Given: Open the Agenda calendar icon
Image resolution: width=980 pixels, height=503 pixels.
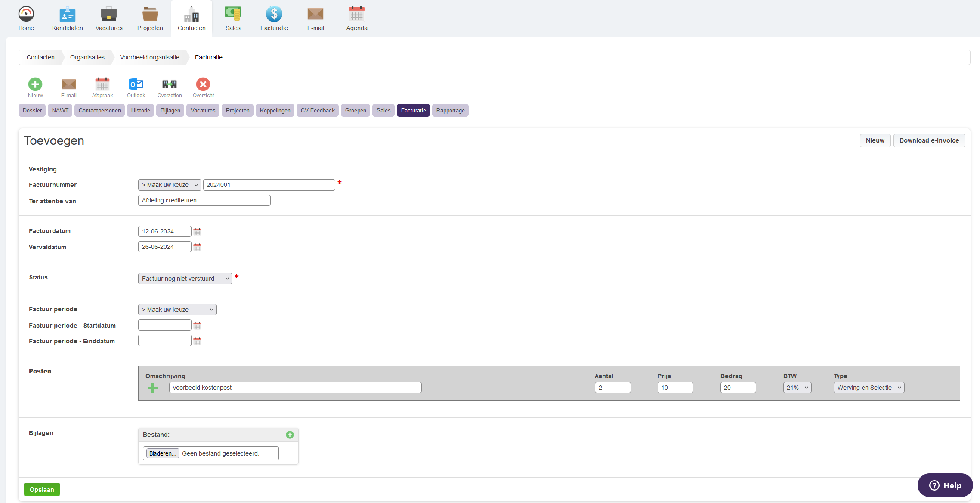Looking at the screenshot, I should (x=357, y=14).
